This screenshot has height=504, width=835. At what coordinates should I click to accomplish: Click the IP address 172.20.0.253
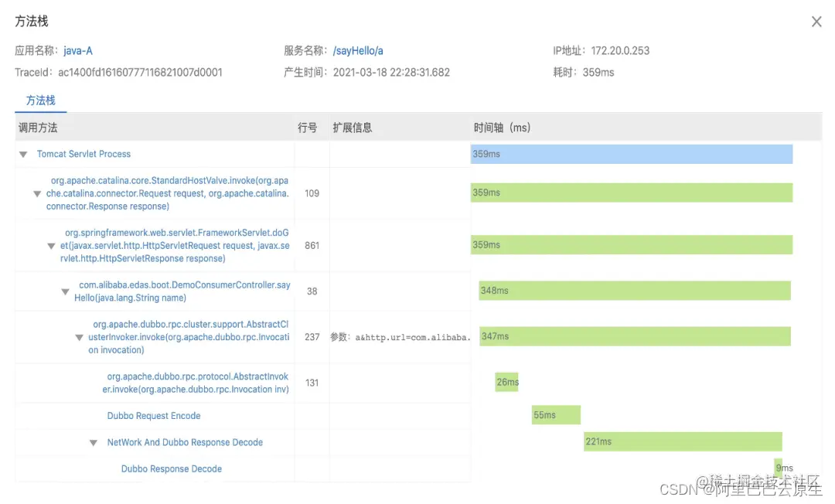click(x=620, y=51)
